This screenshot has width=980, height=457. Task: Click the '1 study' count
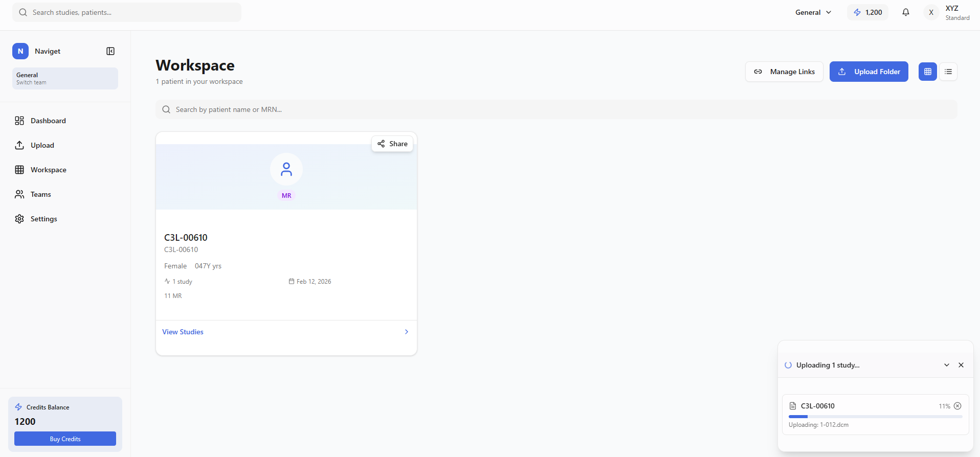coord(182,282)
